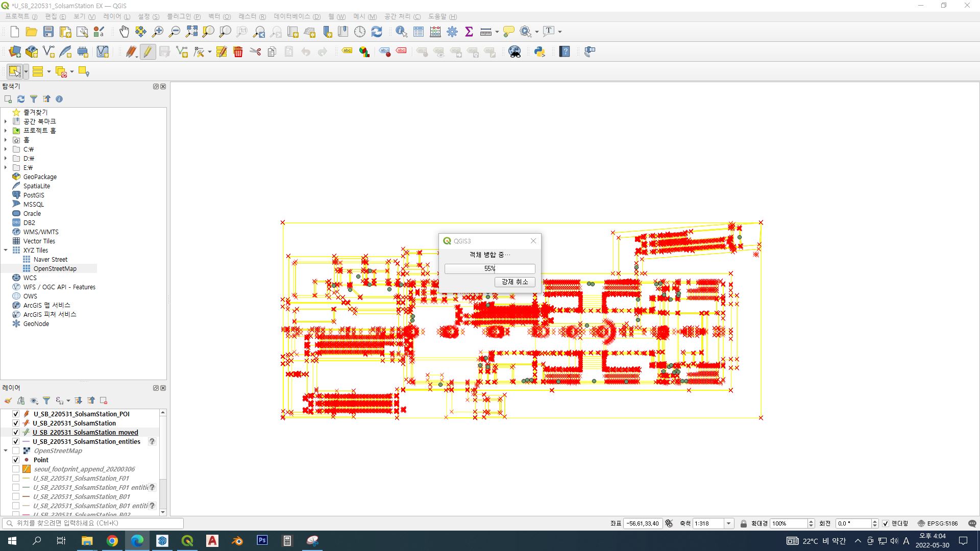The width and height of the screenshot is (980, 551).
Task: Toggle the editing pencil icon
Action: 148,52
